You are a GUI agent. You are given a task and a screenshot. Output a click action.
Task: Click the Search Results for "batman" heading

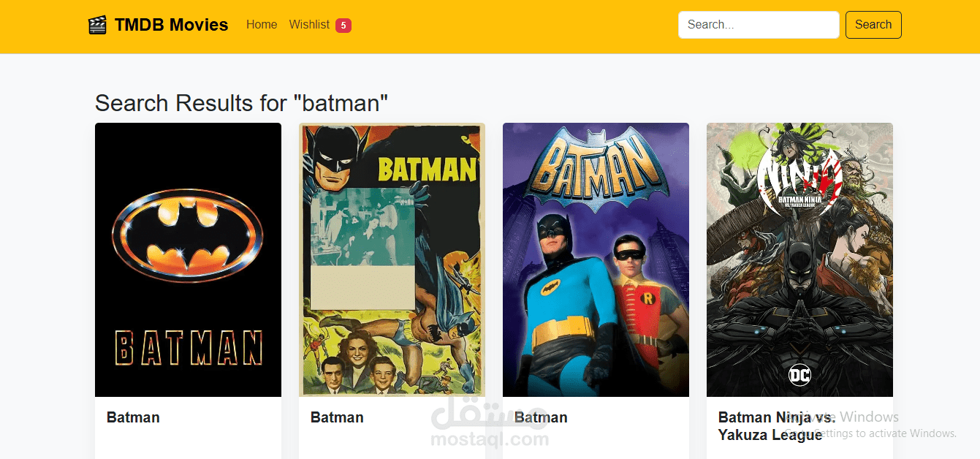(241, 103)
